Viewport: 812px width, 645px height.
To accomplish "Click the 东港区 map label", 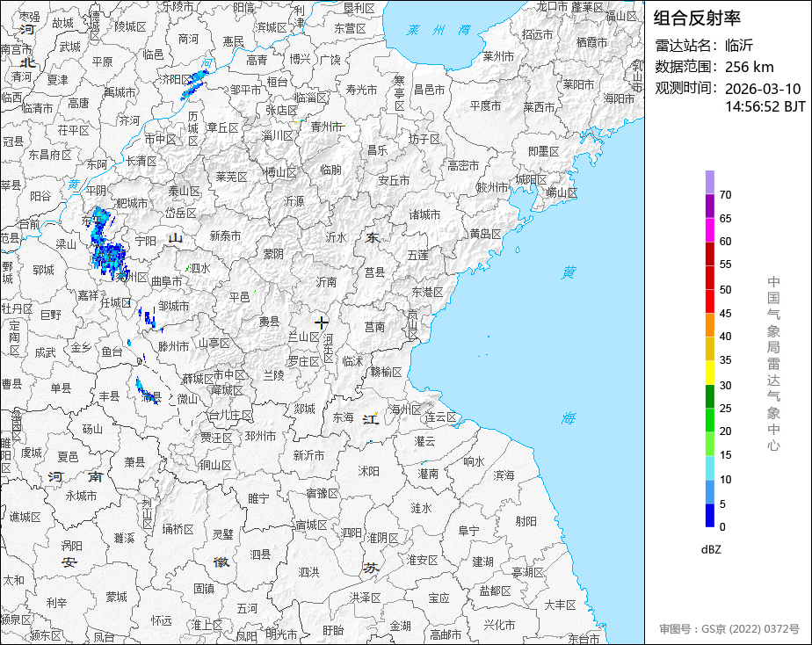I will click(x=427, y=292).
